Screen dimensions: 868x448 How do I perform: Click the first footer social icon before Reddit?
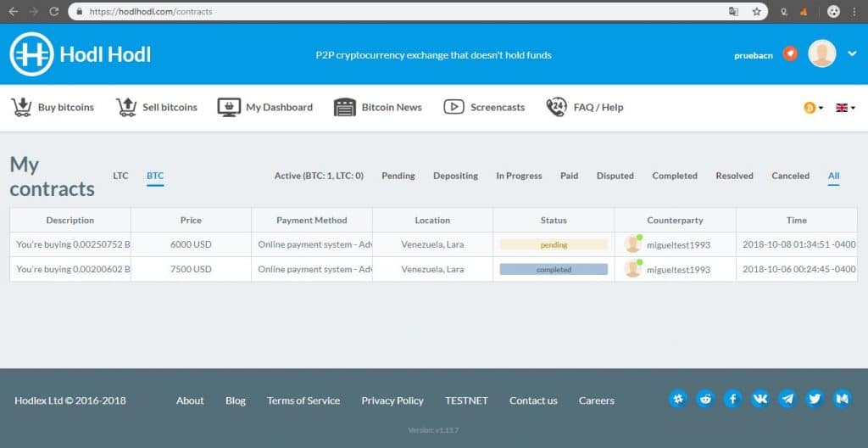[678, 399]
